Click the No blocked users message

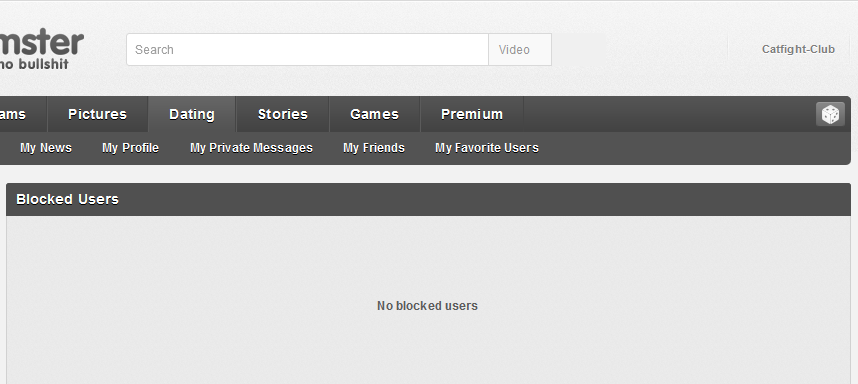[427, 306]
